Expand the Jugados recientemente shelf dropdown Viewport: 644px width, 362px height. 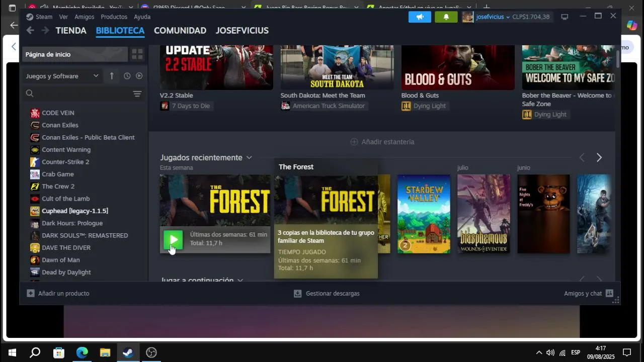[249, 158]
